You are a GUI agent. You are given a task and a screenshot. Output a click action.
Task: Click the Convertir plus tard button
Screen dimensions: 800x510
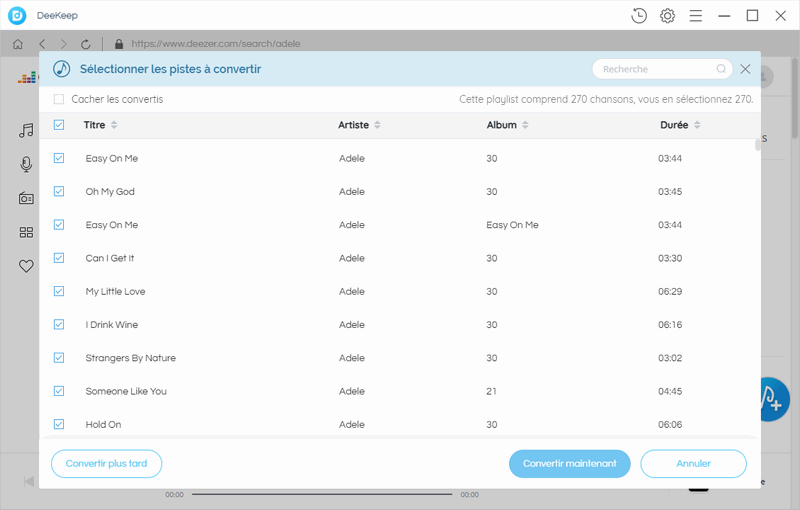(107, 464)
